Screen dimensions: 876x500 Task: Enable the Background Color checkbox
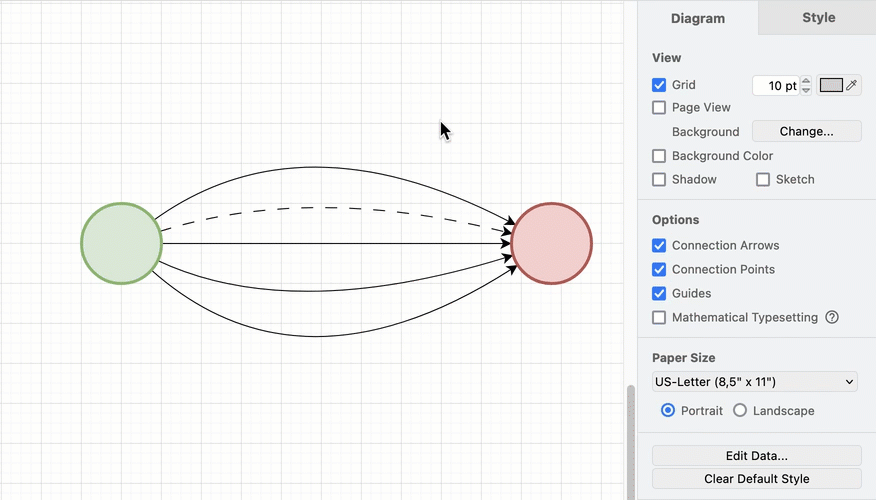[x=659, y=156]
